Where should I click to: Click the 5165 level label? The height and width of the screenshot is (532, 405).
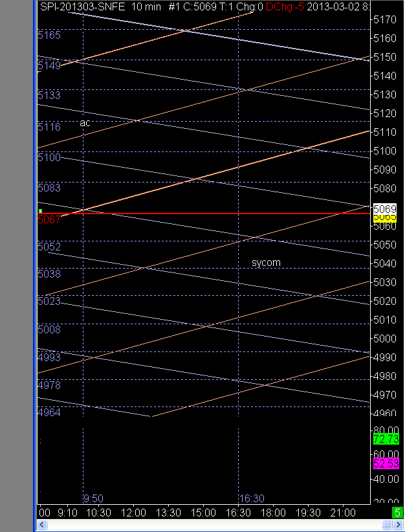[49, 36]
